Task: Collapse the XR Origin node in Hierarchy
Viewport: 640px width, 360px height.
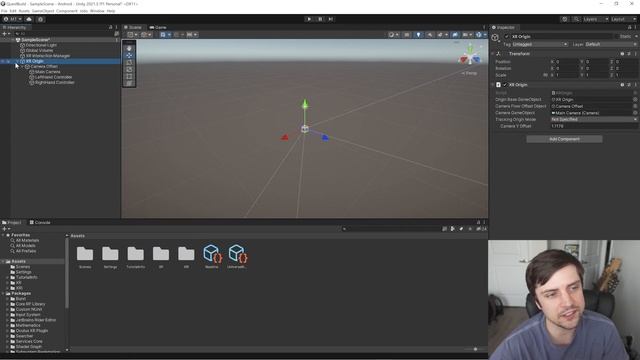Action: (17, 61)
